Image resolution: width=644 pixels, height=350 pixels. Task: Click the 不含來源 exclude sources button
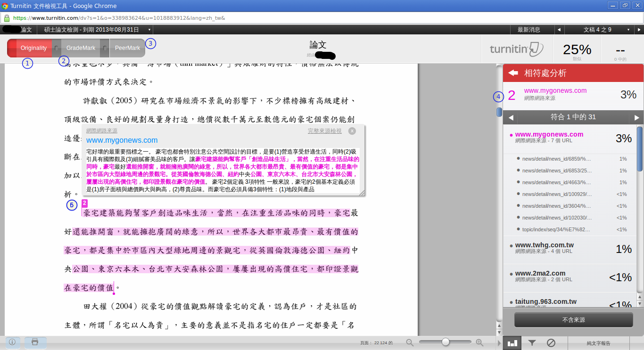pos(573,320)
